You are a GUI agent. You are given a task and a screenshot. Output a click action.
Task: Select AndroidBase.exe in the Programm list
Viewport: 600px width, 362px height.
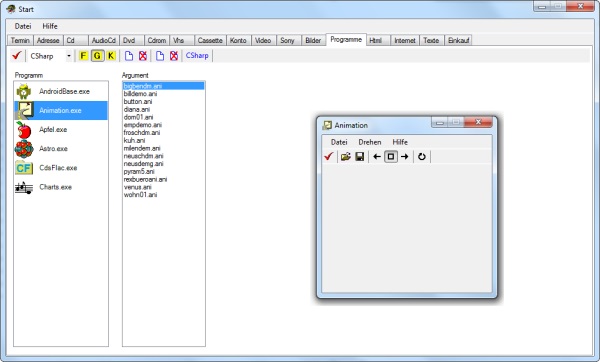click(61, 91)
